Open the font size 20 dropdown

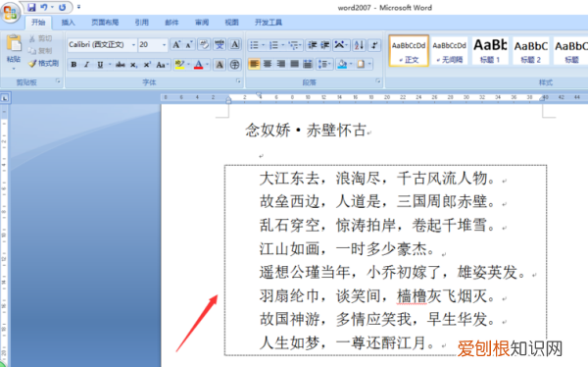pos(164,45)
